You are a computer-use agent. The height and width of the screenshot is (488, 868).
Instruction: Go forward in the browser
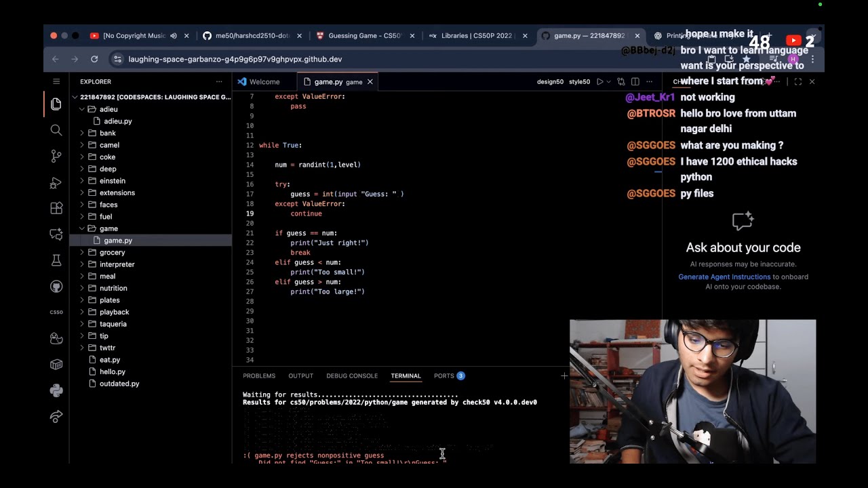(75, 59)
